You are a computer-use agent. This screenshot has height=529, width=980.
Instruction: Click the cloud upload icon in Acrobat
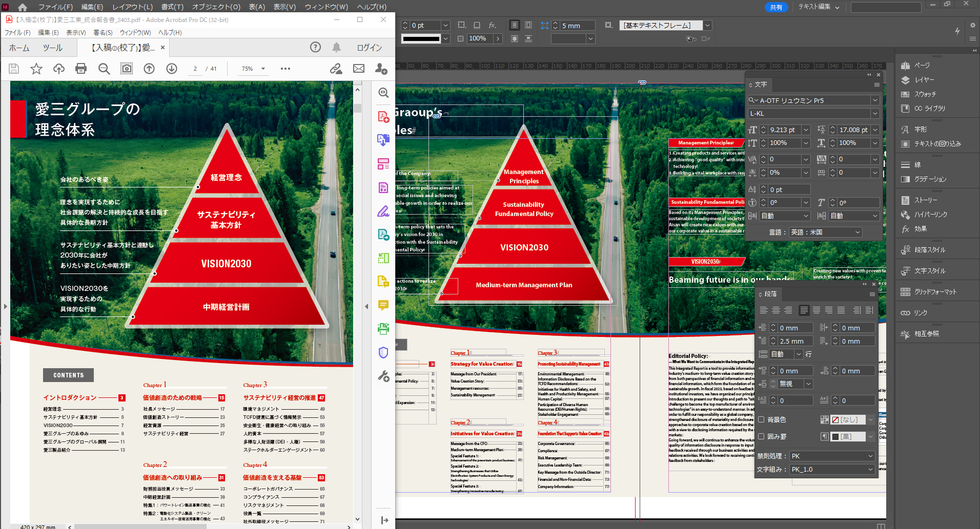(59, 69)
